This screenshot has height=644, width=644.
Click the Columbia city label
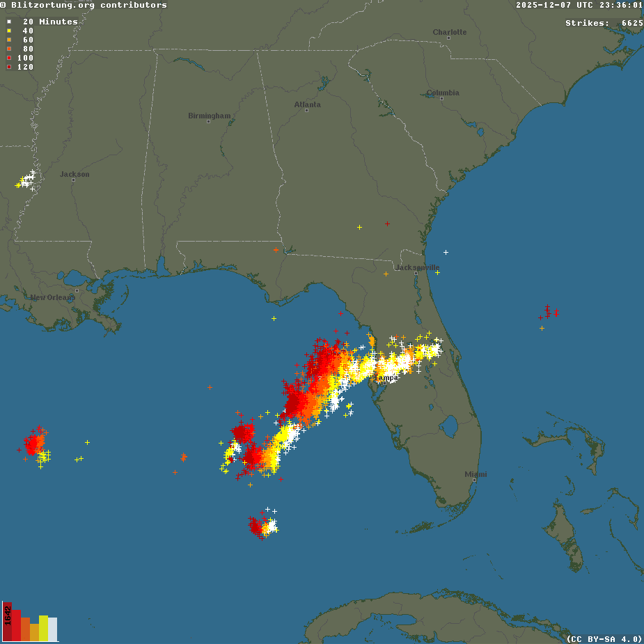[x=443, y=93]
